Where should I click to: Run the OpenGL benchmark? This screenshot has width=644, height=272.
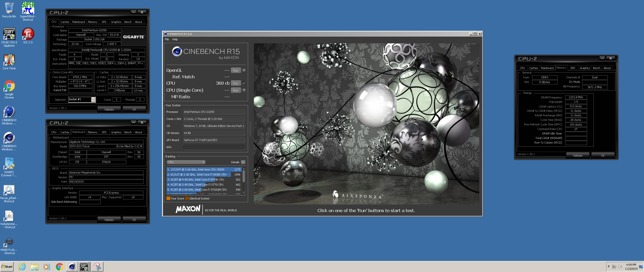point(236,71)
